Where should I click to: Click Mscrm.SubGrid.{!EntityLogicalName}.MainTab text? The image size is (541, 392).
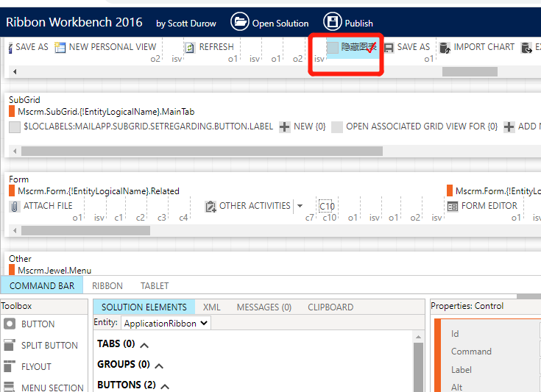pyautogui.click(x=106, y=112)
